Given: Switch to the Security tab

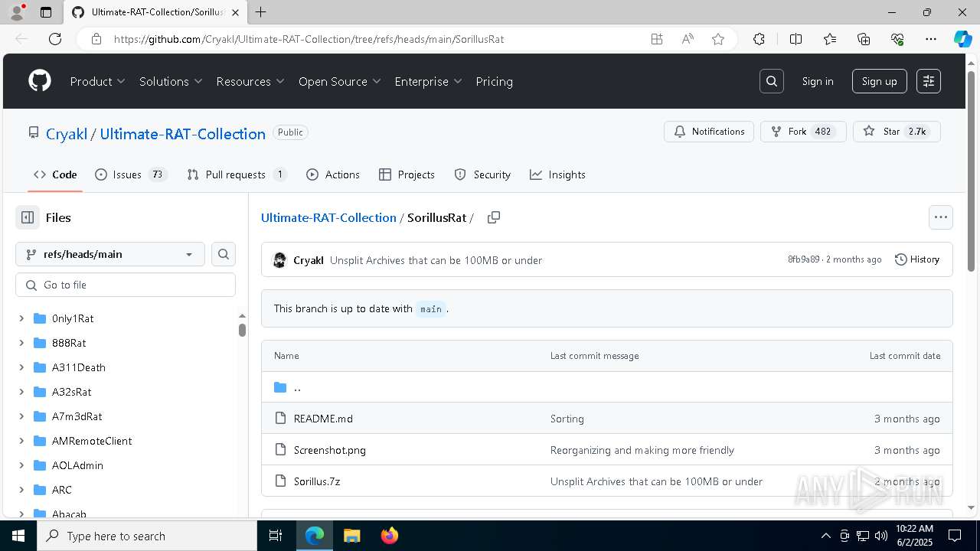Looking at the screenshot, I should pos(482,174).
